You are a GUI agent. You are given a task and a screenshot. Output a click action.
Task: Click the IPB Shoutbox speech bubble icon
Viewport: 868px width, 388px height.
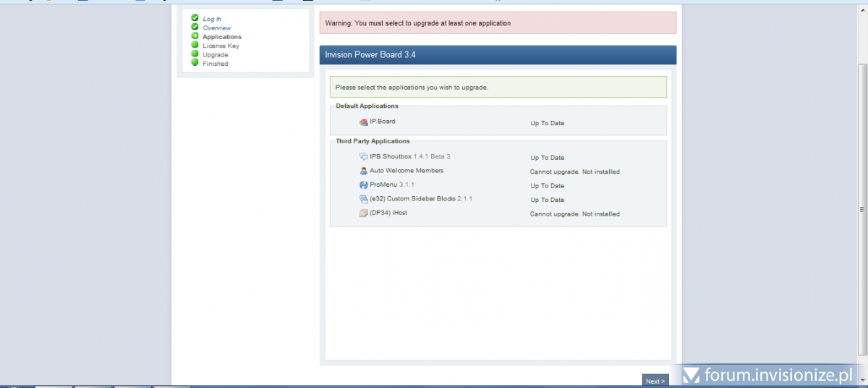pos(364,156)
